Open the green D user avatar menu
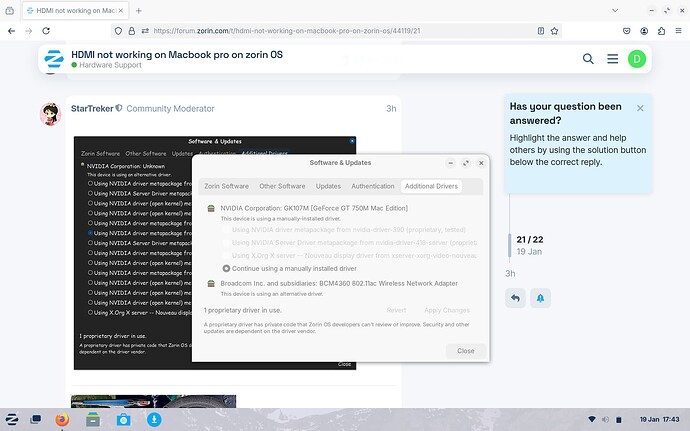This screenshot has width=690, height=431. tap(637, 59)
